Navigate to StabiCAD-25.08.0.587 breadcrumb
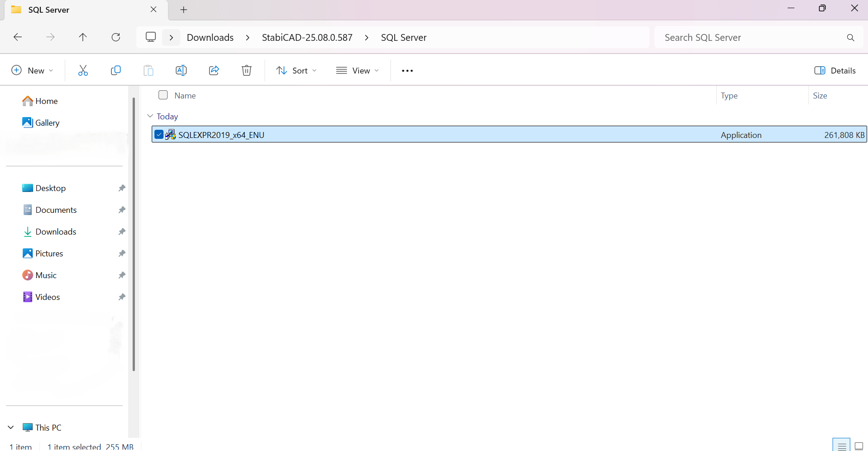Image resolution: width=868 pixels, height=451 pixels. click(x=307, y=38)
